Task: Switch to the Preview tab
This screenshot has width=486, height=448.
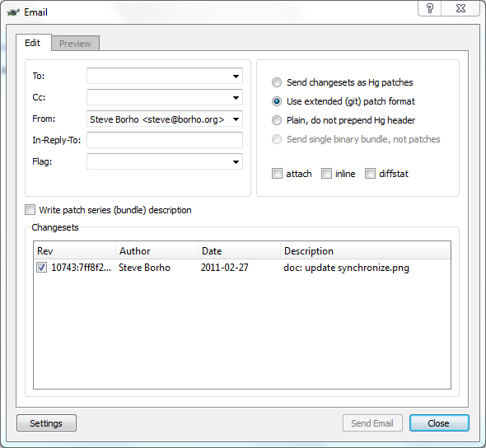Action: (x=75, y=44)
